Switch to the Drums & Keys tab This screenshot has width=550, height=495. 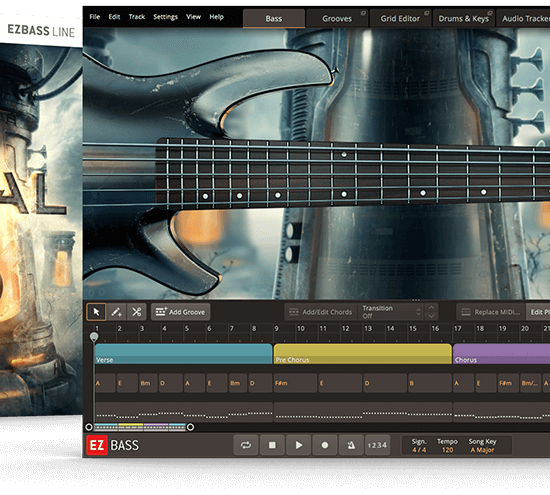click(463, 19)
